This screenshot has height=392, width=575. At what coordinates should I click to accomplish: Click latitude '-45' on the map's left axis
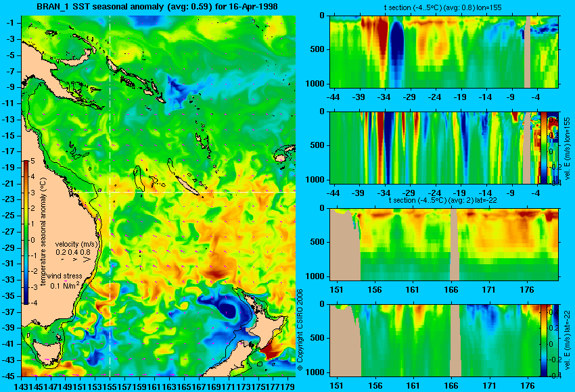coord(9,376)
